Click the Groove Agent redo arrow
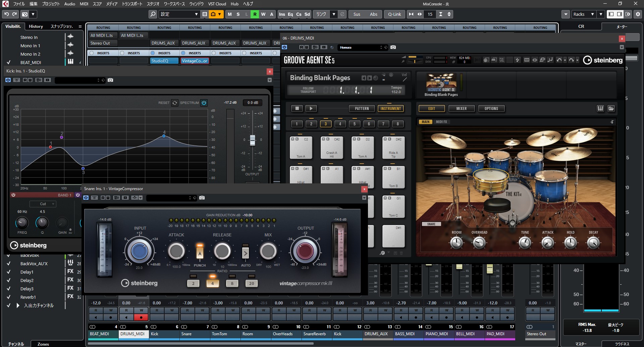This screenshot has width=644, height=347. click(571, 60)
